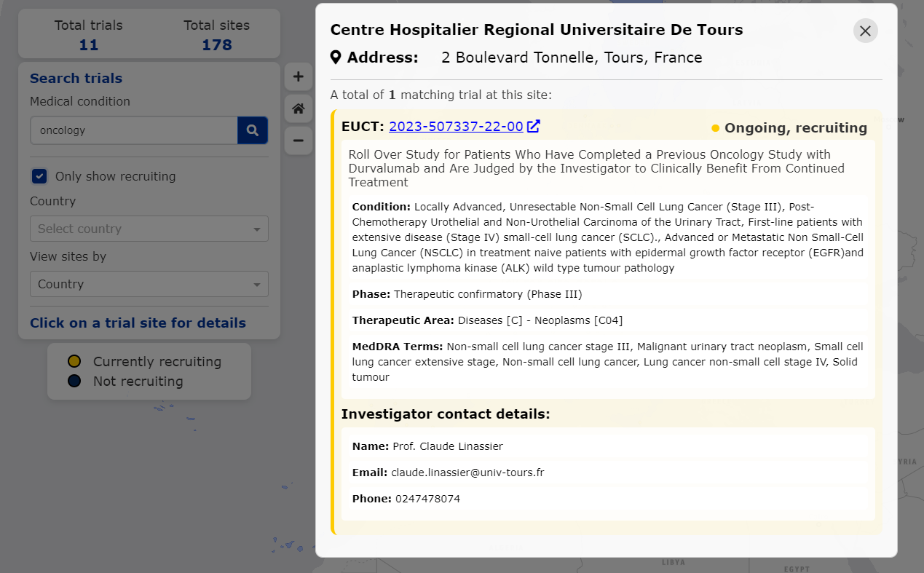
Task: Click investigator name Prof. Claude Linassier
Action: coord(448,446)
